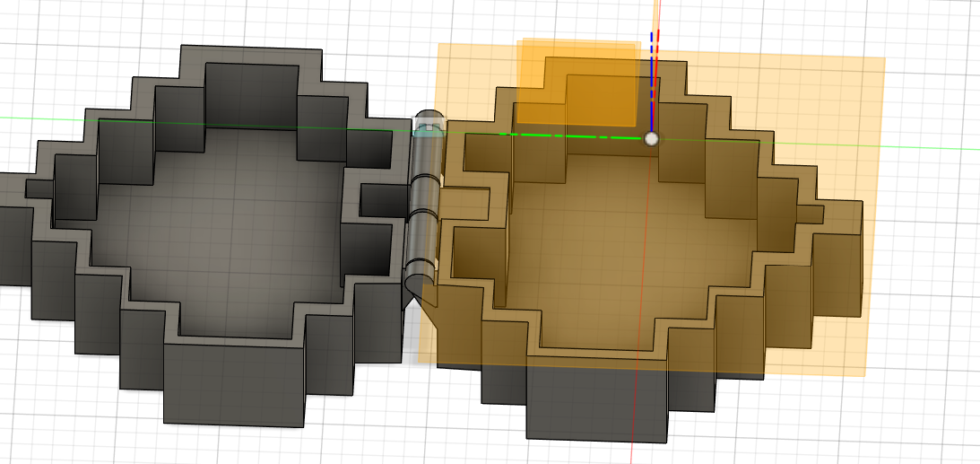Select the hinge cylinder between the shells
Viewport: 980px width, 464px height.
tap(422, 206)
